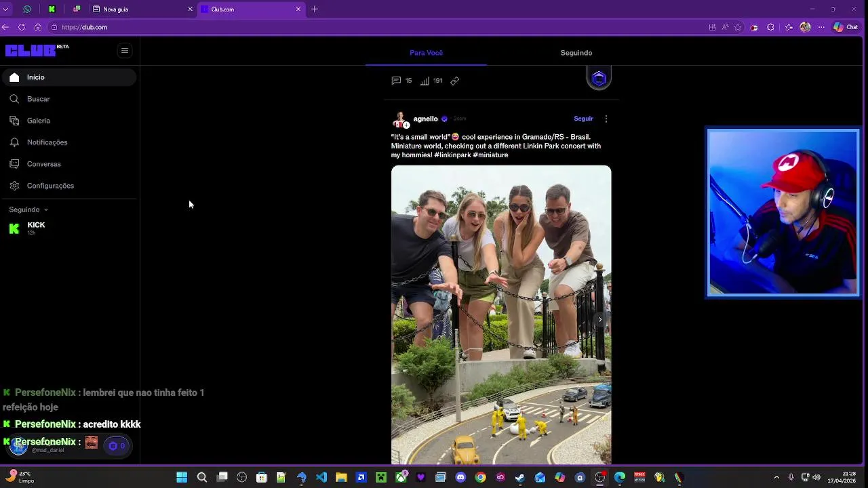The width and height of the screenshot is (868, 488).
Task: Open the WhatsApp pinned tab
Action: click(x=27, y=9)
